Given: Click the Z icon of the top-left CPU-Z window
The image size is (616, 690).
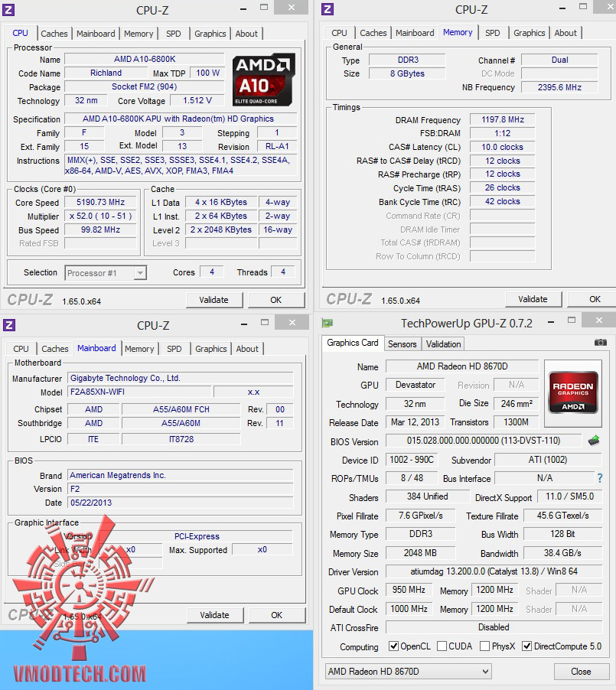Looking at the screenshot, I should 8,10.
